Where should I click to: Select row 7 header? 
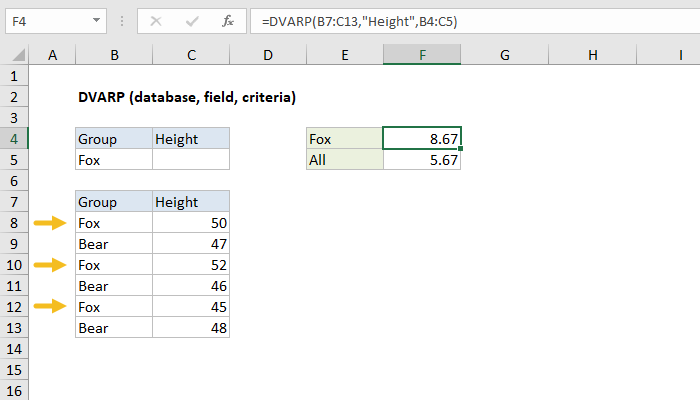pyautogui.click(x=14, y=202)
